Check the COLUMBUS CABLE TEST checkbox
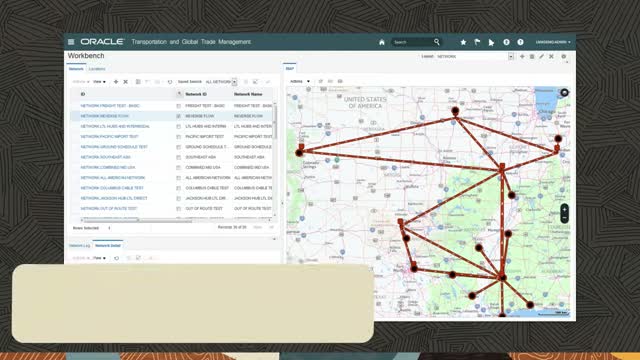The image size is (640, 360). click(x=178, y=188)
